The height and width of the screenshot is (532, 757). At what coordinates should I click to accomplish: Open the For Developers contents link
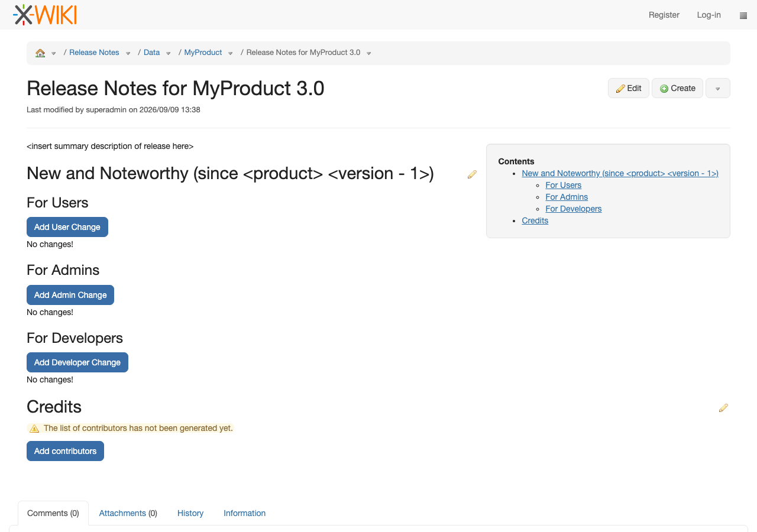pos(574,209)
